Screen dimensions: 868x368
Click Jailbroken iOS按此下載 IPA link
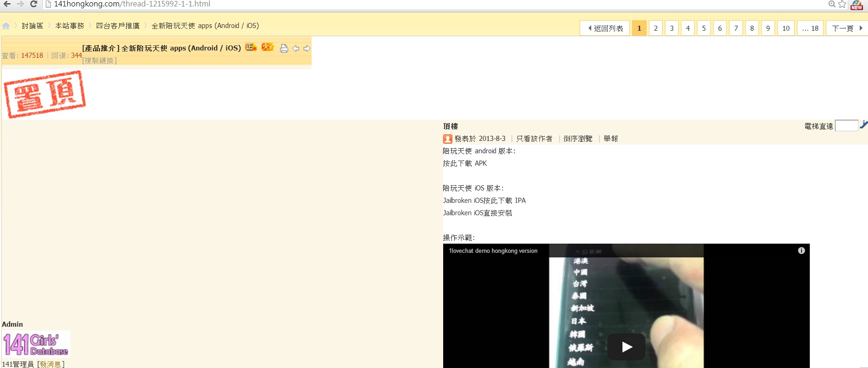click(484, 201)
